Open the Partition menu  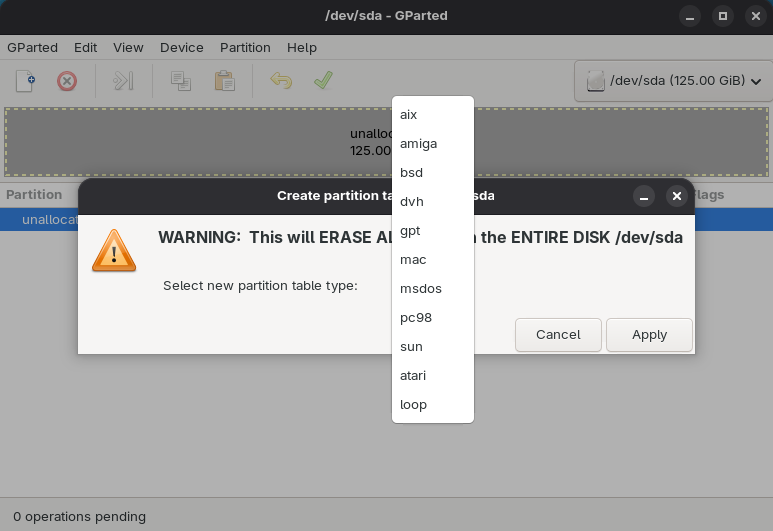tap(245, 47)
